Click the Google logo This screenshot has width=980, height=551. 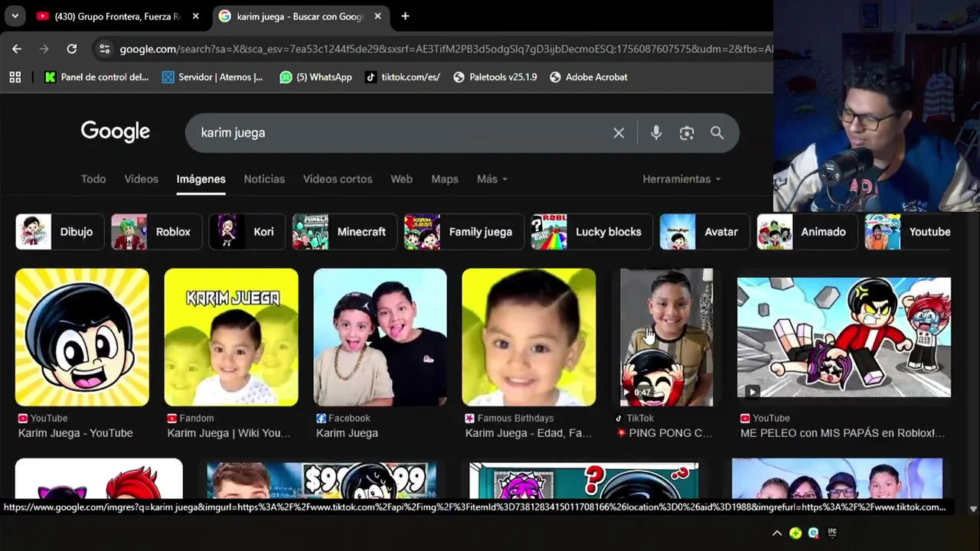tap(116, 132)
